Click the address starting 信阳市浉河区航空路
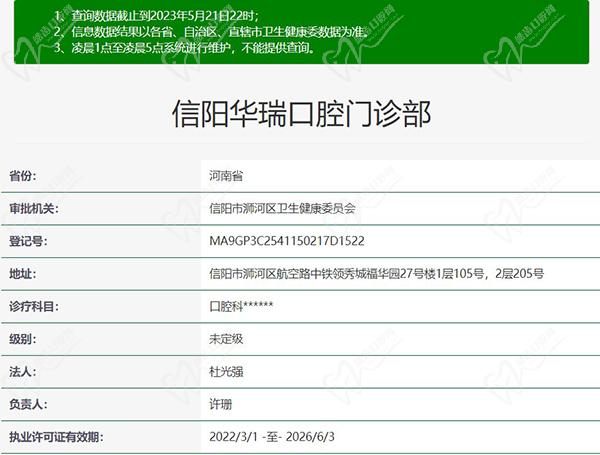Viewport: 600px width, 455px height. pos(376,274)
